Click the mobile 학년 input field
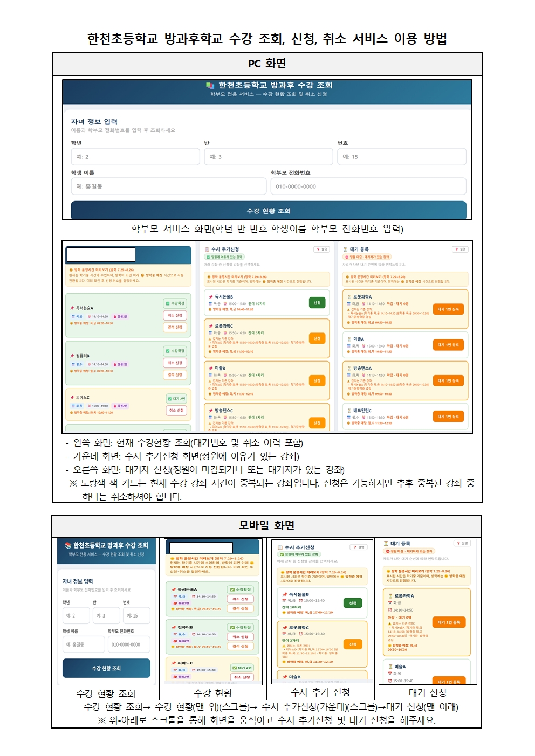 pos(77,615)
